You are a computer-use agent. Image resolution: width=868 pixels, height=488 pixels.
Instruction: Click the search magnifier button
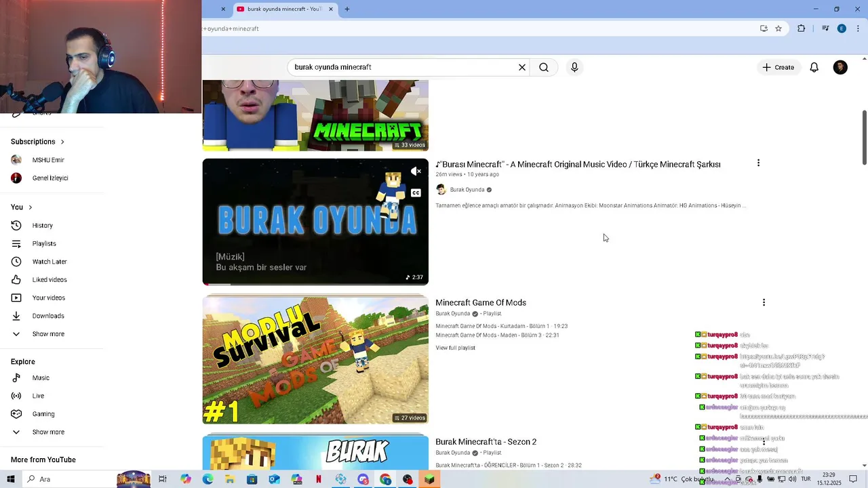(x=544, y=67)
